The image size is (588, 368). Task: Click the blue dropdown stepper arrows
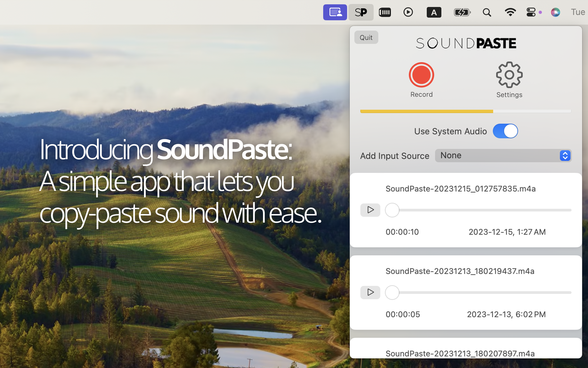click(x=565, y=156)
